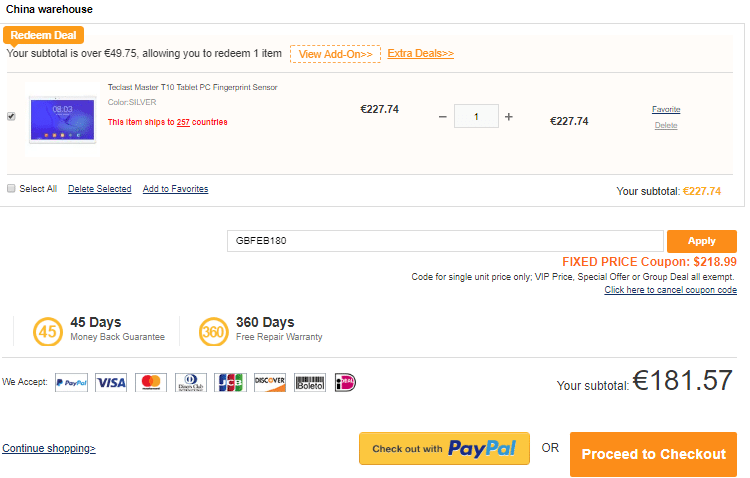Screen dimensions: 750x478
Task: Check the Select All checkbox
Action: 11,188
